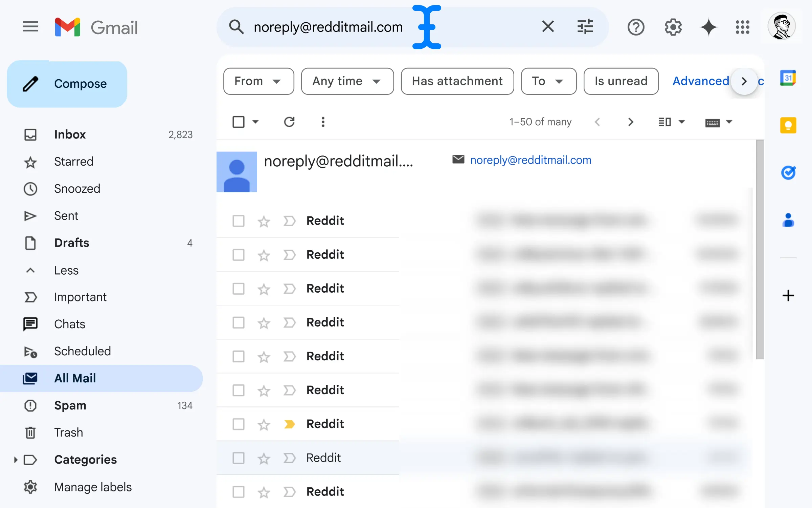Viewport: 812px width, 508px height.
Task: Open the Snoozed folder
Action: click(101, 189)
